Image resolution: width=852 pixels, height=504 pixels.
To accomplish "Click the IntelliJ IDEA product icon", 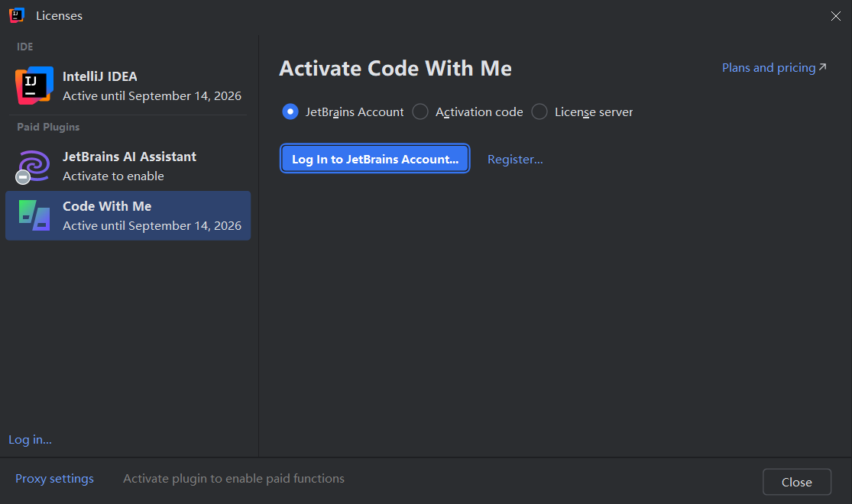I will tap(34, 86).
